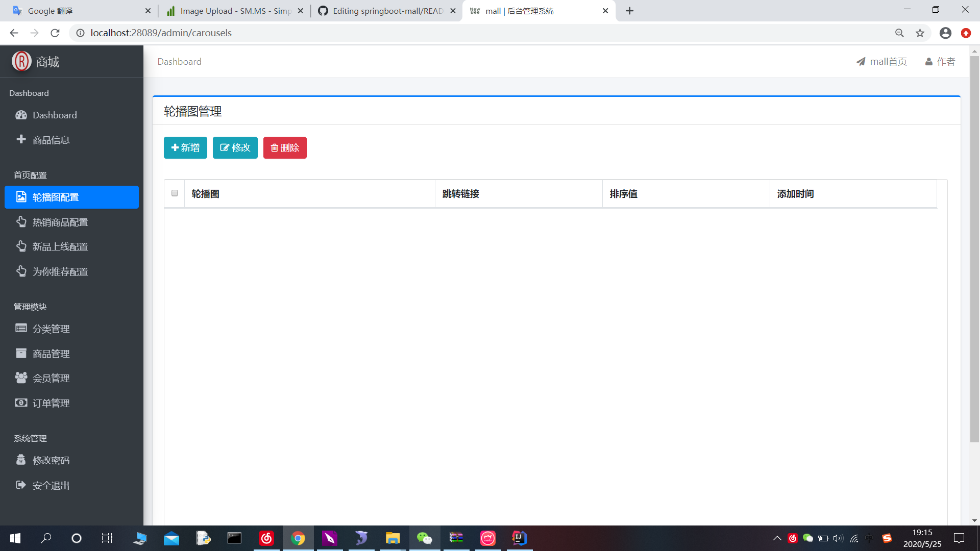This screenshot has width=980, height=551.
Task: Click the plus icon beside 商品信息
Action: pos(21,139)
